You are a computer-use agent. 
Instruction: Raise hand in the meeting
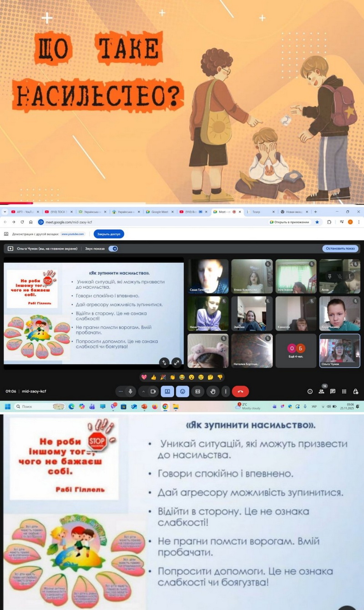coord(212,391)
